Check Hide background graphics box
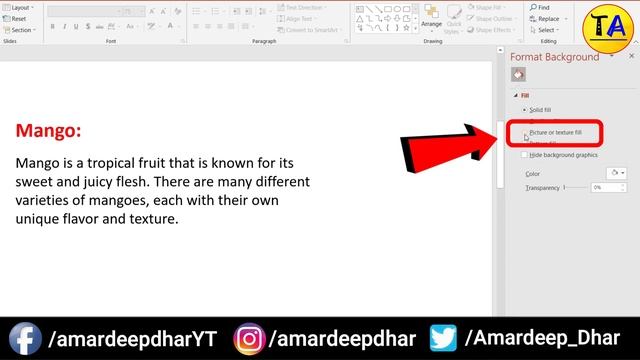 point(524,155)
